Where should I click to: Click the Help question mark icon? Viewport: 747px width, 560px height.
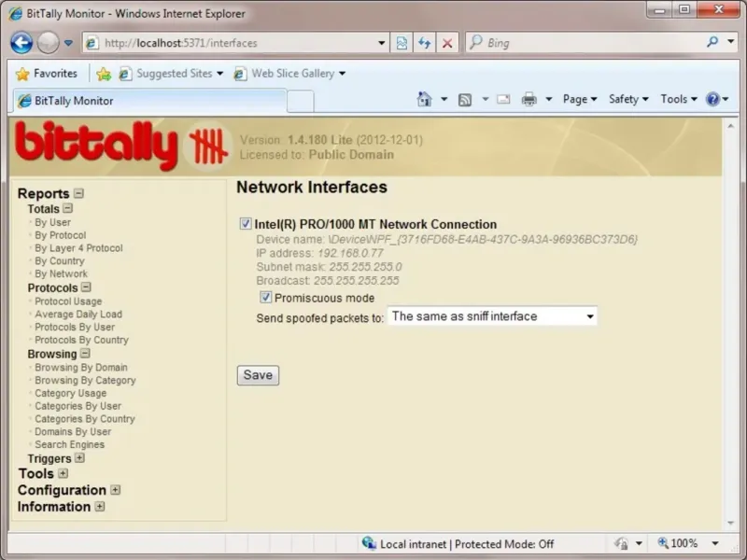point(712,99)
